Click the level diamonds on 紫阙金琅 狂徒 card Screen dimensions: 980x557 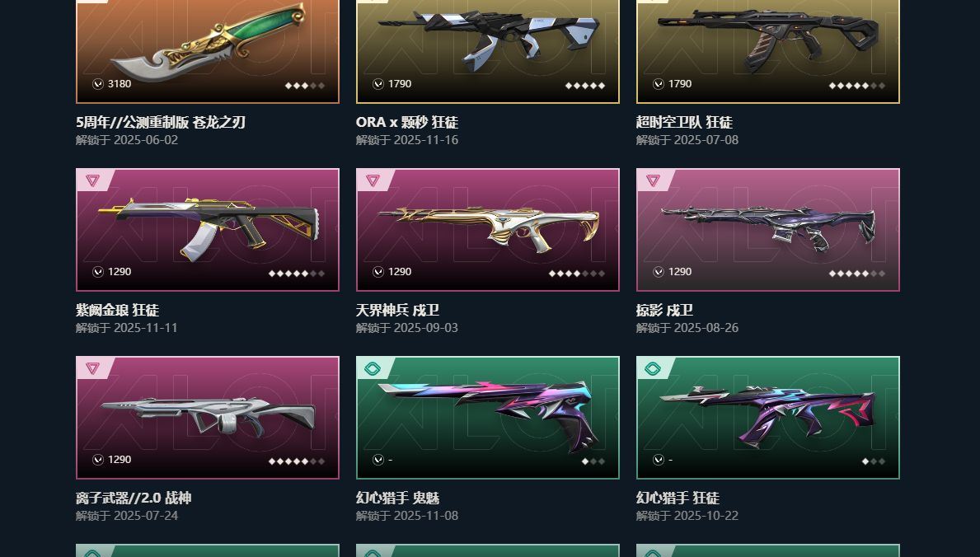[297, 274]
